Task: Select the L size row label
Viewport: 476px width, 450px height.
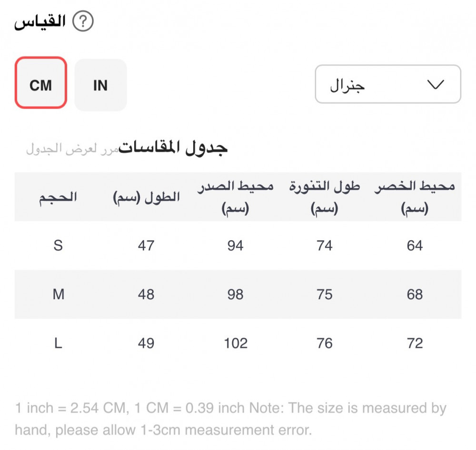Action: (x=58, y=343)
